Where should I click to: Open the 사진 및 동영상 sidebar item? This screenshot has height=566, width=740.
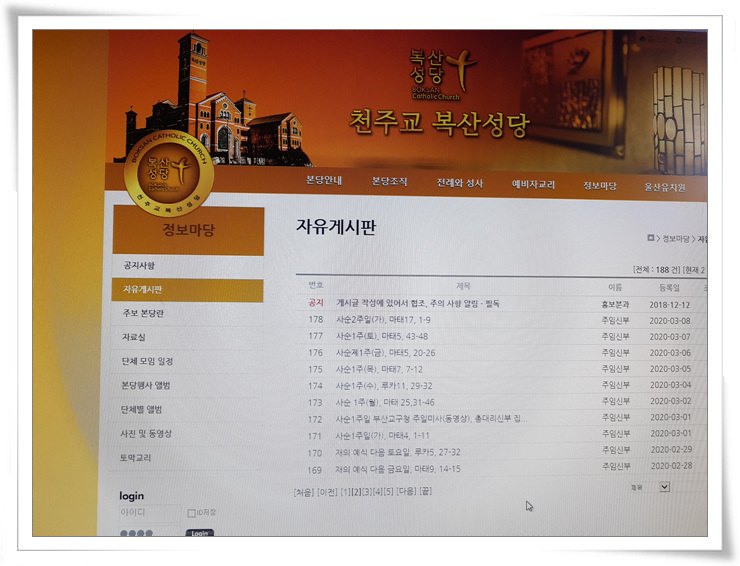[x=146, y=433]
